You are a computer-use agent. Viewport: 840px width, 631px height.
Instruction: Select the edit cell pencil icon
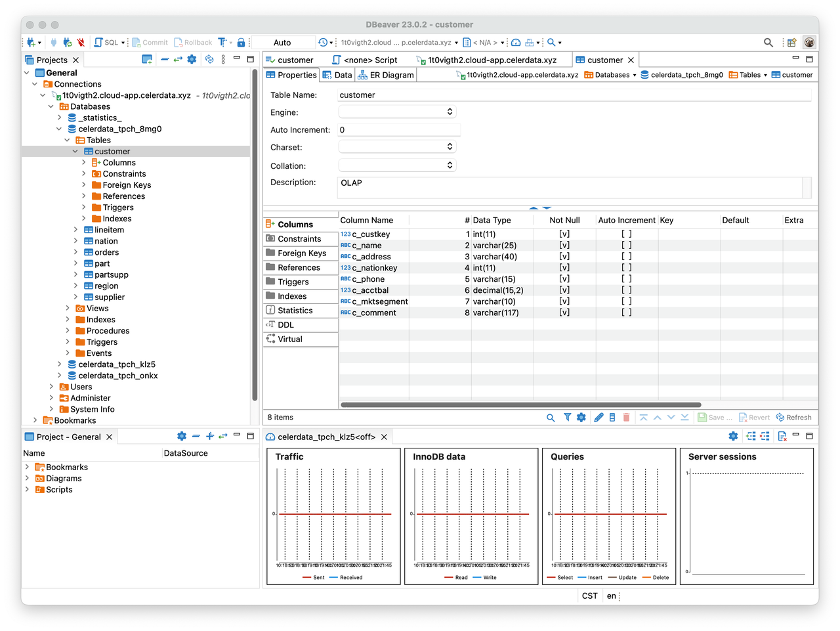[x=598, y=417]
